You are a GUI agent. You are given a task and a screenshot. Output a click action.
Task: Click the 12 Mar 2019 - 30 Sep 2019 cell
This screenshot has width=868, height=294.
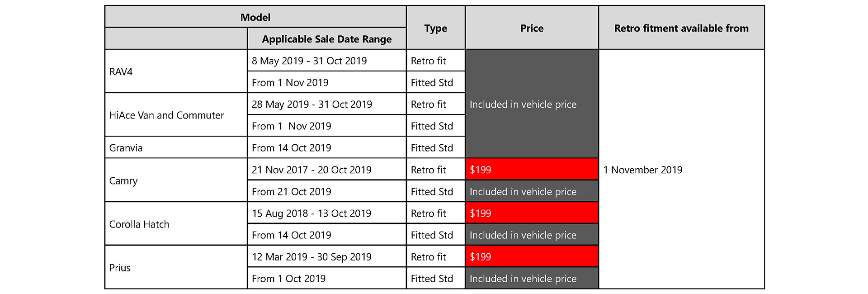(327, 256)
